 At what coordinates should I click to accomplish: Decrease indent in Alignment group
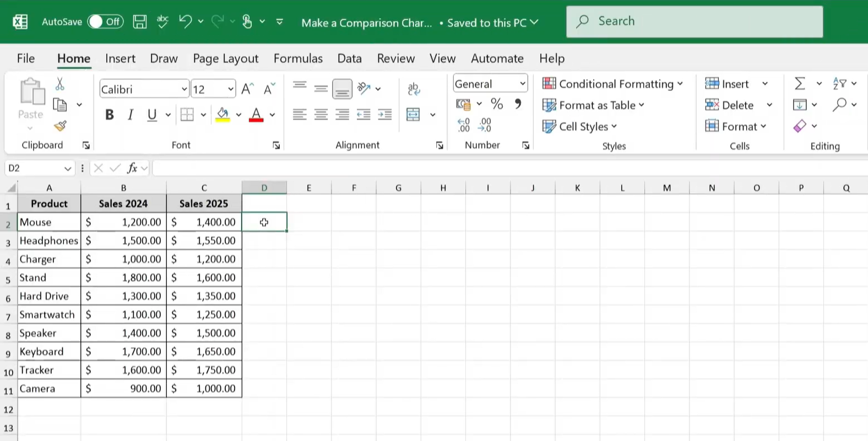point(364,115)
